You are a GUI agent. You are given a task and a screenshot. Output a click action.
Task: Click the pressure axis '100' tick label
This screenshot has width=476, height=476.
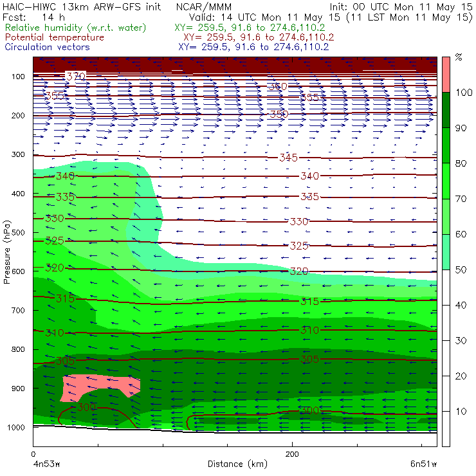click(18, 77)
